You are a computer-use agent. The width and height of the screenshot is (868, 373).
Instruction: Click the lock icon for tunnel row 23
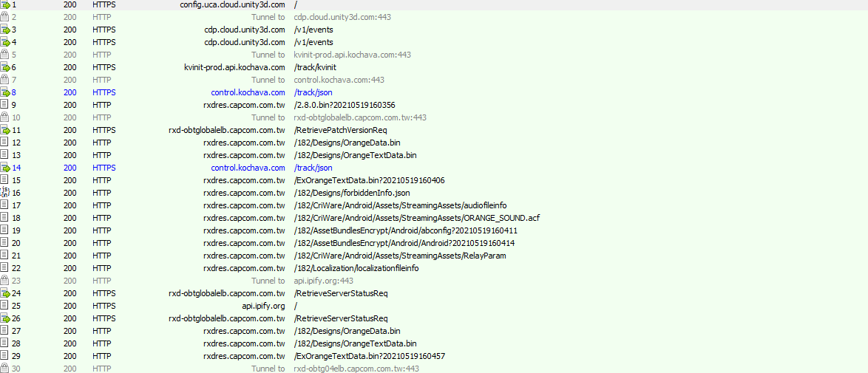[4, 281]
